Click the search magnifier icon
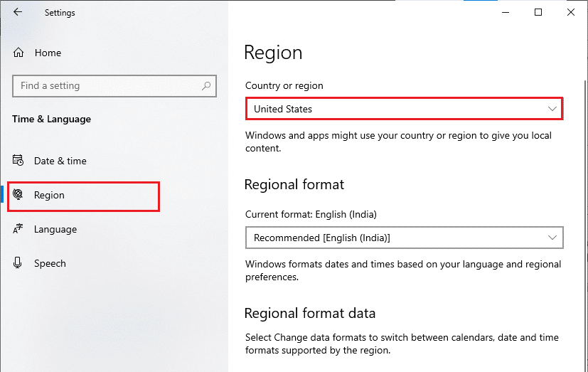Screen dimensions: 588x372 [x=206, y=86]
